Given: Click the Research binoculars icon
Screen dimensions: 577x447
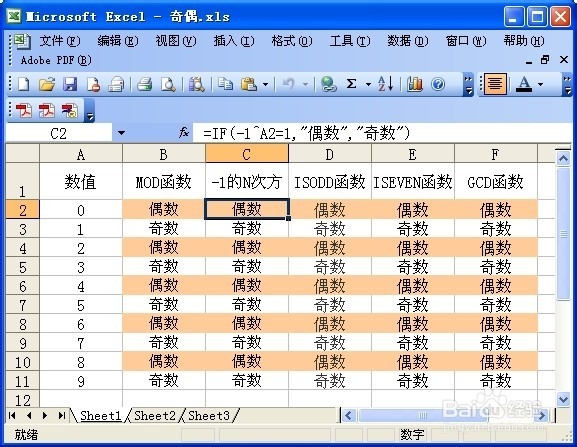Looking at the screenshot, I should pos(197,84).
